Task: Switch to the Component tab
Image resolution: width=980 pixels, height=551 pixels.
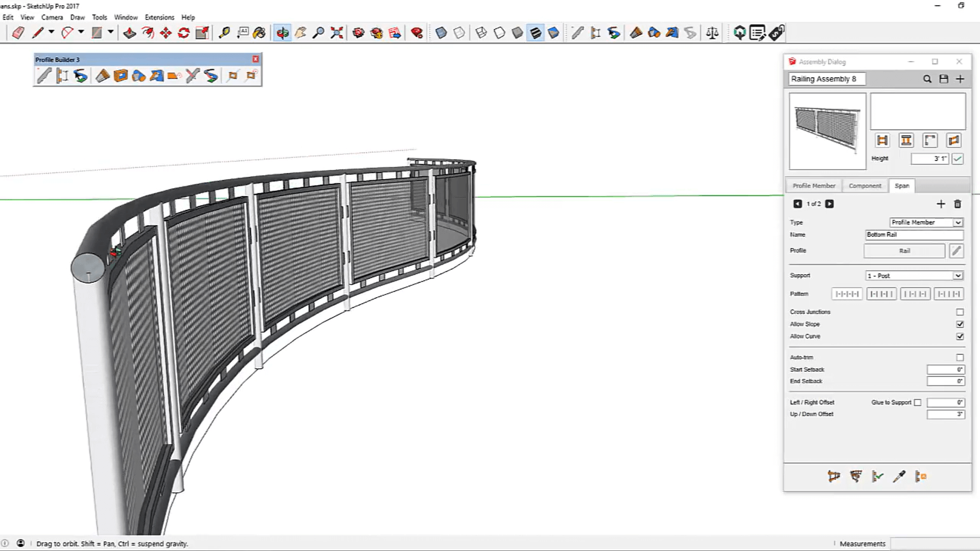Action: (865, 186)
